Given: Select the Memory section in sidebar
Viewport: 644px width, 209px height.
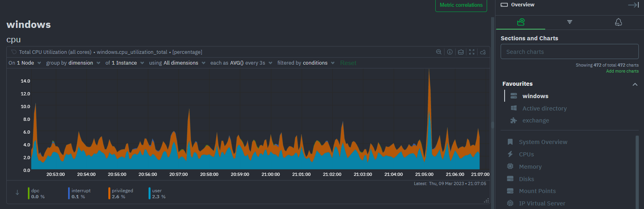Looking at the screenshot, I should pos(530,167).
